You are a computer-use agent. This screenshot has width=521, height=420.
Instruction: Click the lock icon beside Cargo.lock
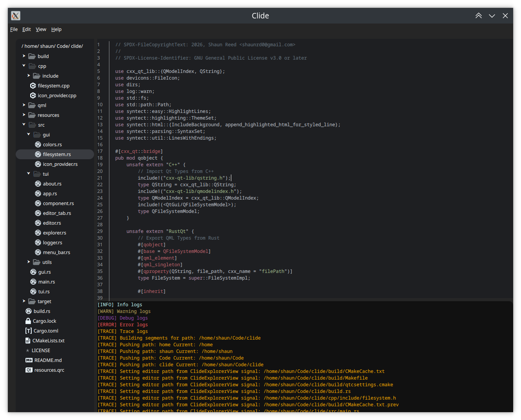[x=28, y=321]
